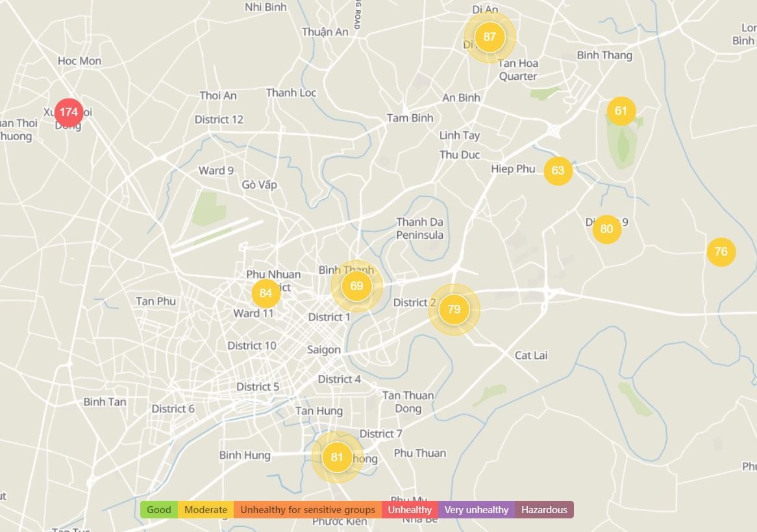Click the Cat Lai place label
The height and width of the screenshot is (532, 757).
[x=531, y=356]
